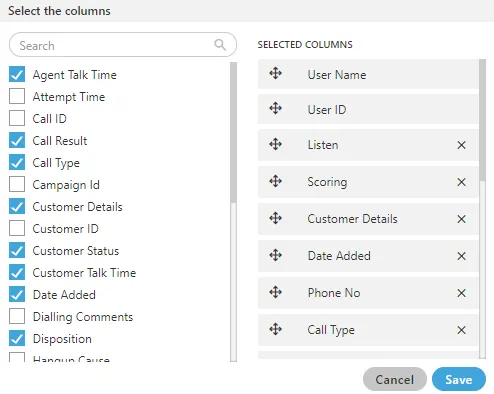This screenshot has width=494, height=394.
Task: Click the move handle for Listen row
Action: (x=276, y=144)
